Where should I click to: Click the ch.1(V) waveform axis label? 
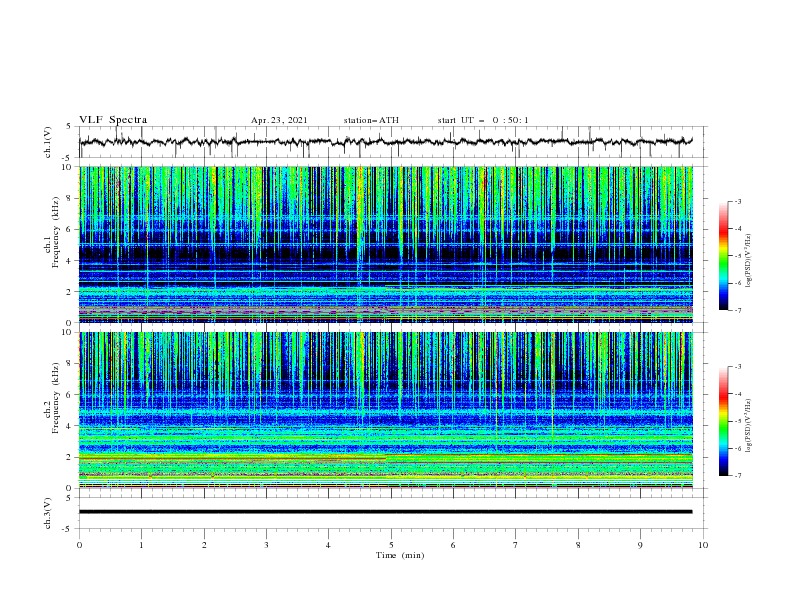[x=48, y=142]
